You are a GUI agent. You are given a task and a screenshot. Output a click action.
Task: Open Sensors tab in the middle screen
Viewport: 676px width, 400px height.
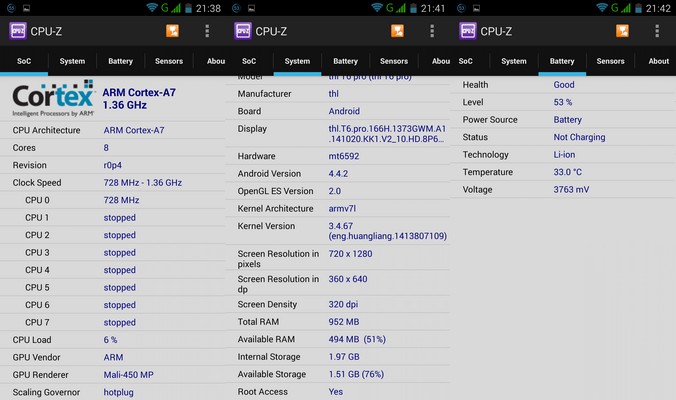click(394, 61)
